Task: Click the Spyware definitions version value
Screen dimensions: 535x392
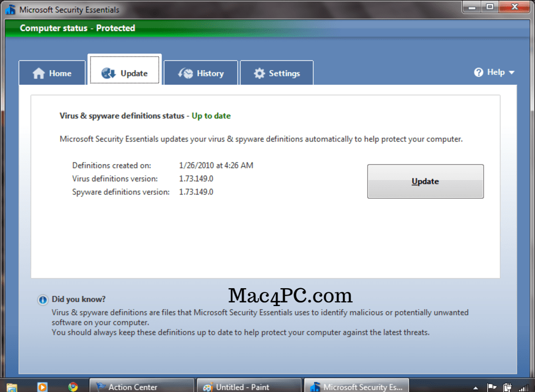Action: tap(196, 192)
